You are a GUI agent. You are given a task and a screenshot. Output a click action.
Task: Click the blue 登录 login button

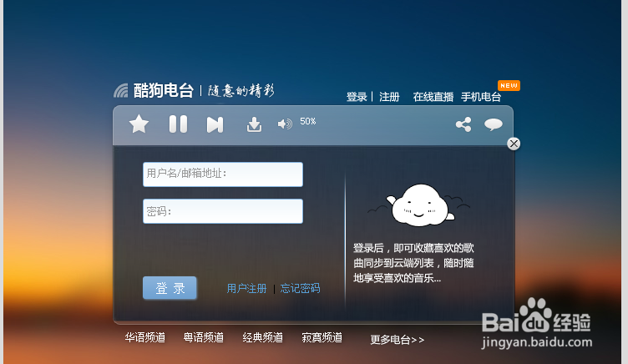coord(170,288)
